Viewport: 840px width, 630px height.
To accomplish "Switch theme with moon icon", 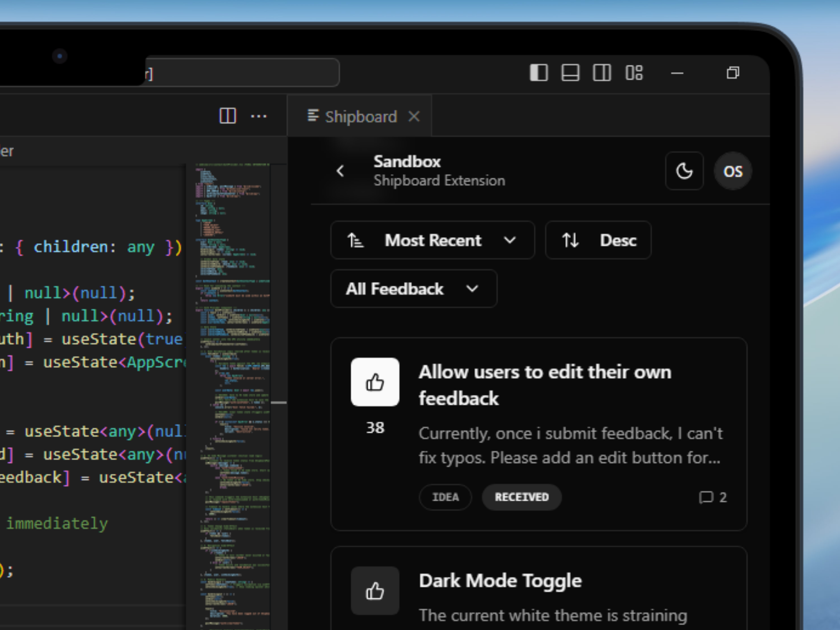I will click(684, 171).
